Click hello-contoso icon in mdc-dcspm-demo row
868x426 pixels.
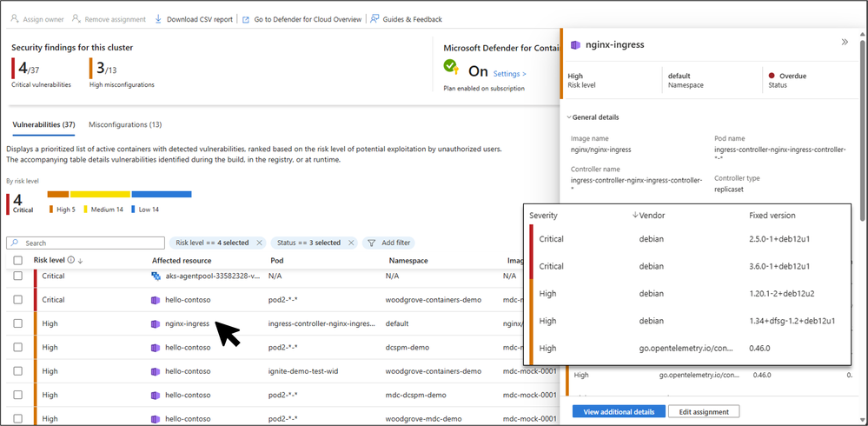click(x=156, y=395)
